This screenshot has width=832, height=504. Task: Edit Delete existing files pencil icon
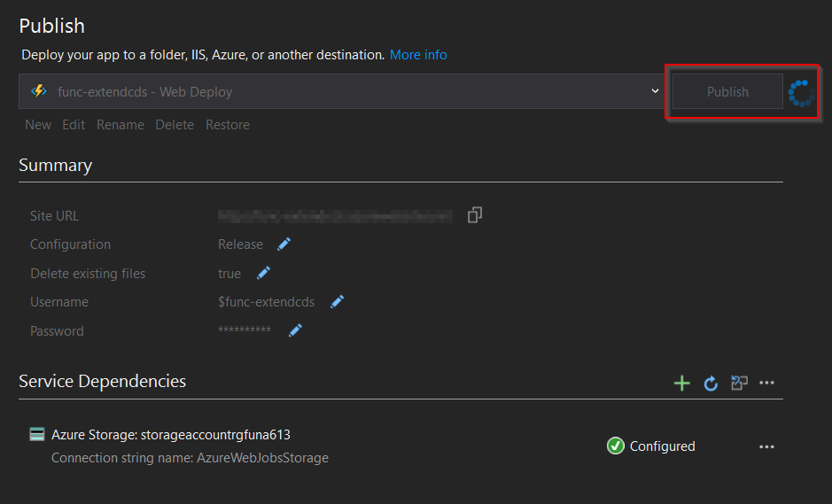tap(263, 273)
